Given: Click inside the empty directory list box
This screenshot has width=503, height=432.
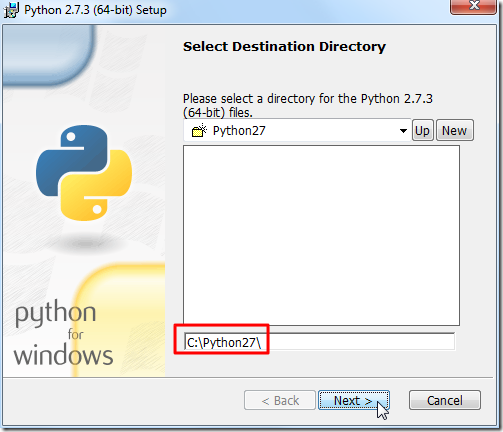Looking at the screenshot, I should [321, 235].
